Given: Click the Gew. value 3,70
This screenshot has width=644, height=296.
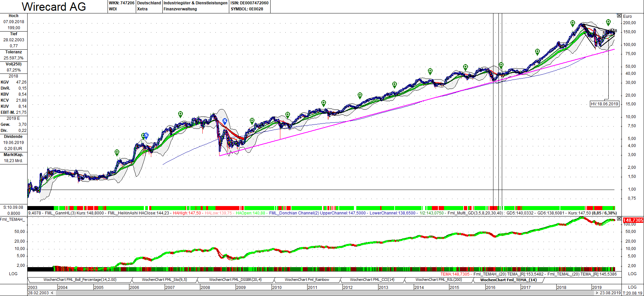Looking at the screenshot, I should (x=23, y=125).
